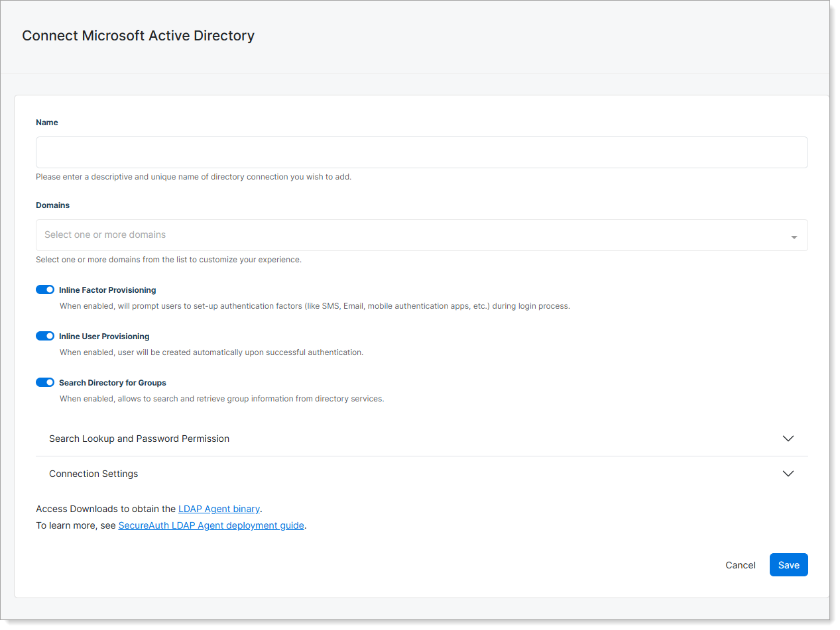Click the Name input field
The height and width of the screenshot is (630, 840).
[x=422, y=152]
